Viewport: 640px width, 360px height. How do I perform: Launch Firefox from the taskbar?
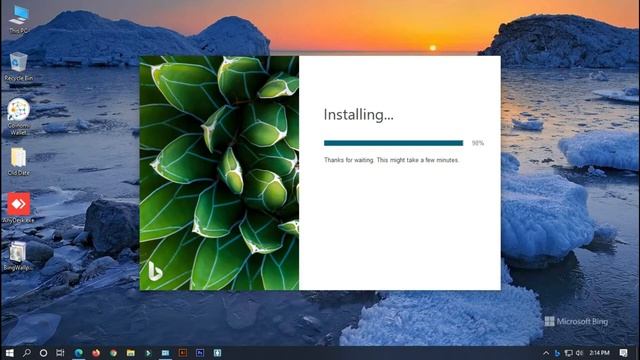(x=96, y=353)
